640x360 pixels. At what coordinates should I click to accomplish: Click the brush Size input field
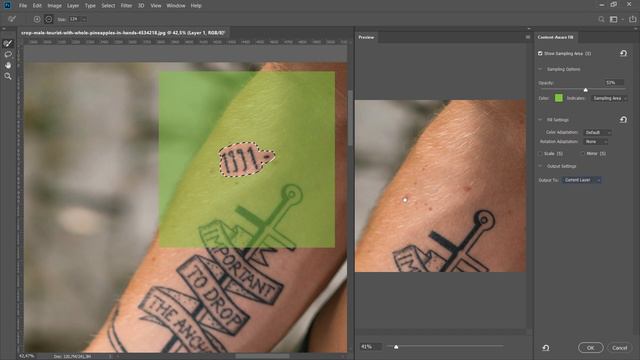[x=74, y=19]
